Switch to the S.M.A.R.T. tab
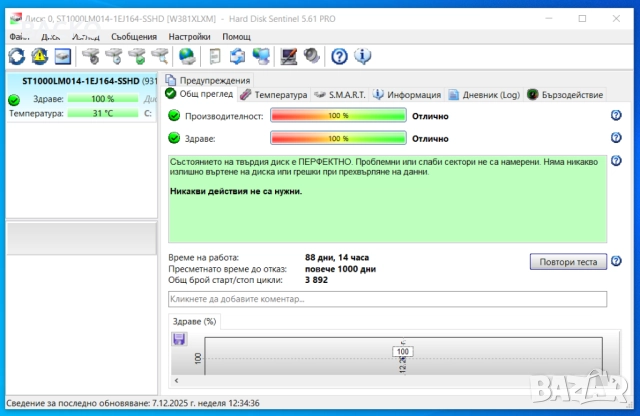Image resolution: width=640 pixels, height=416 pixels. (340, 95)
